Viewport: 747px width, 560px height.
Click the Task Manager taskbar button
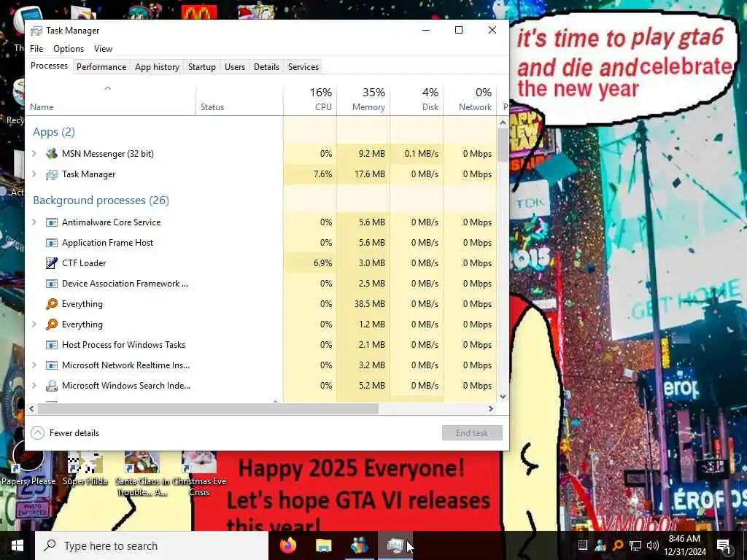[x=395, y=545]
